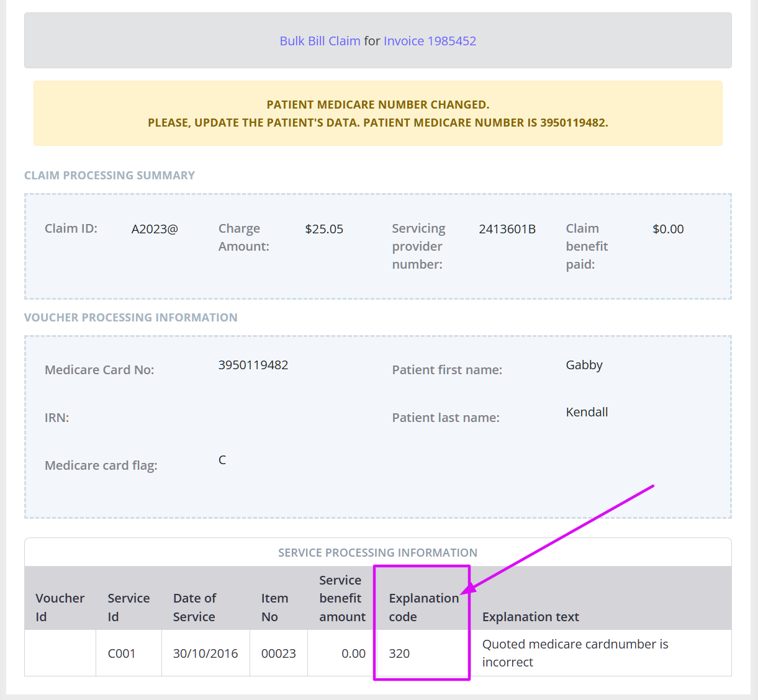This screenshot has width=758, height=700.
Task: Click the Patient first name label
Action: 447,370
